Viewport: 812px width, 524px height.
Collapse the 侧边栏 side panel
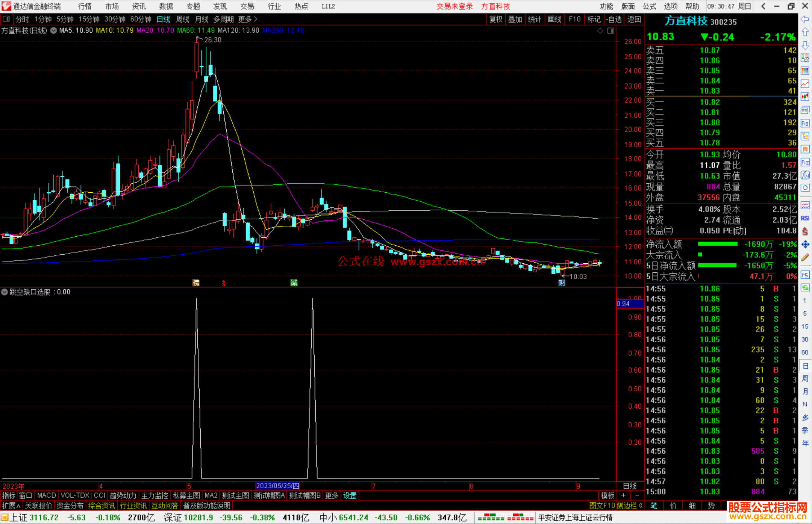coord(630,506)
